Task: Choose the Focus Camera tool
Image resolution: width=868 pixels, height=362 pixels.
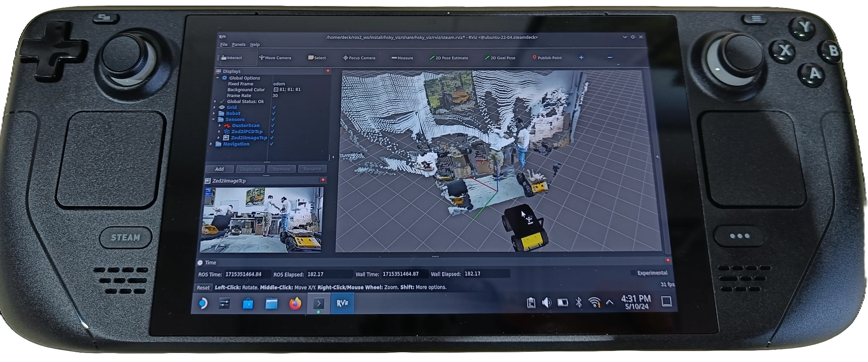Action: [359, 58]
